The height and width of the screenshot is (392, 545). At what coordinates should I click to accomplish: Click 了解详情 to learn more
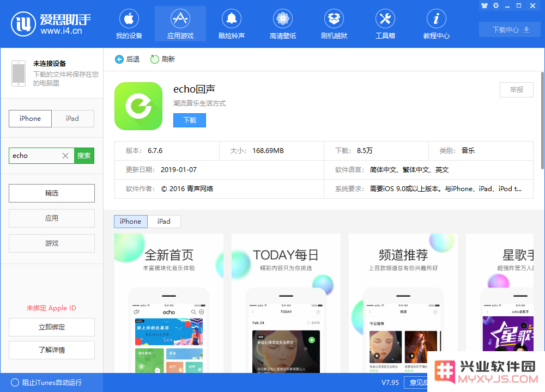point(52,350)
